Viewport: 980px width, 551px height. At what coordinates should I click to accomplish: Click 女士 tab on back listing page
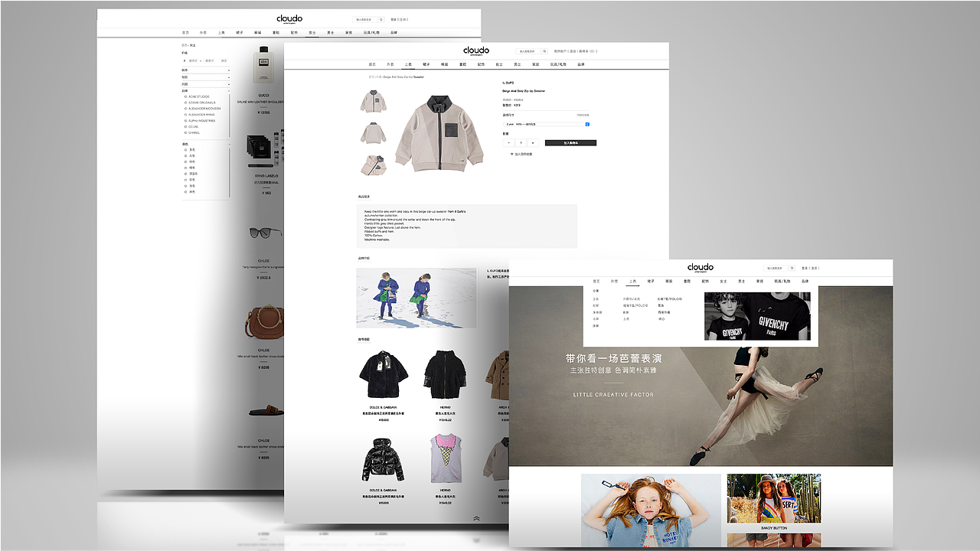pyautogui.click(x=312, y=33)
